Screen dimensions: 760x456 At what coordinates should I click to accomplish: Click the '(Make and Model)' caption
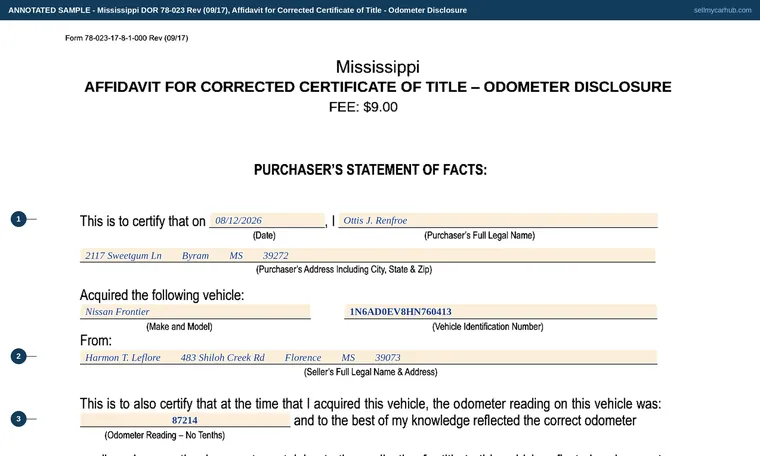coord(179,327)
